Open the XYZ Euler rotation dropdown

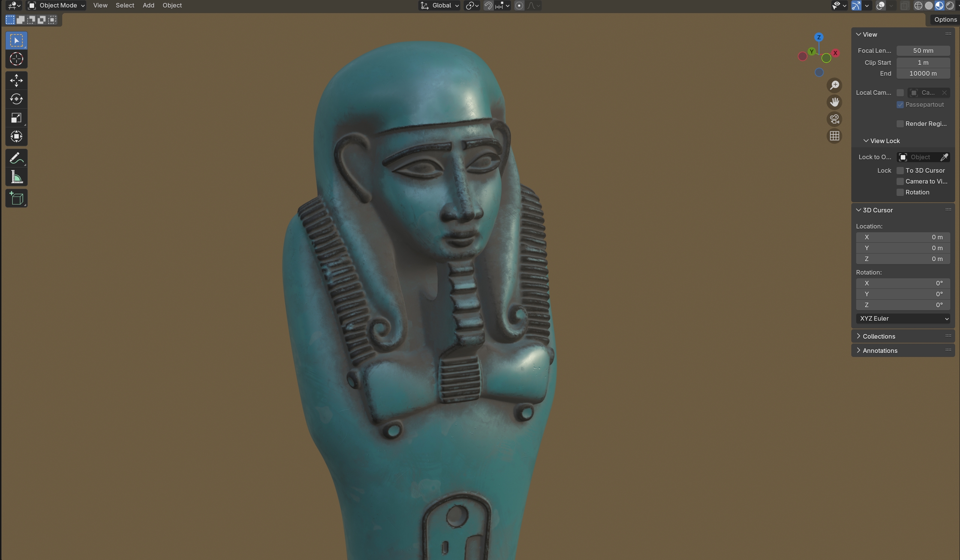click(x=903, y=319)
